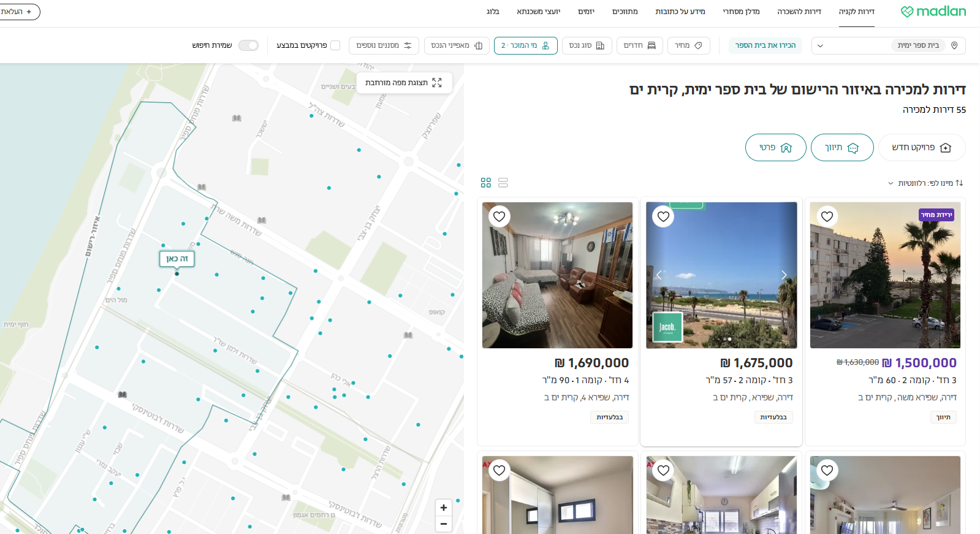Switch to list view layout icon
The height and width of the screenshot is (534, 980).
coord(503,183)
